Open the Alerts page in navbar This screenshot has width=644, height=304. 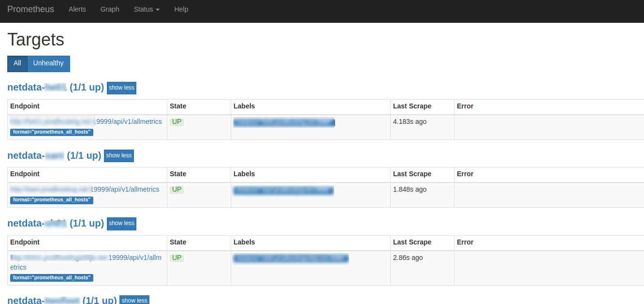point(77,9)
